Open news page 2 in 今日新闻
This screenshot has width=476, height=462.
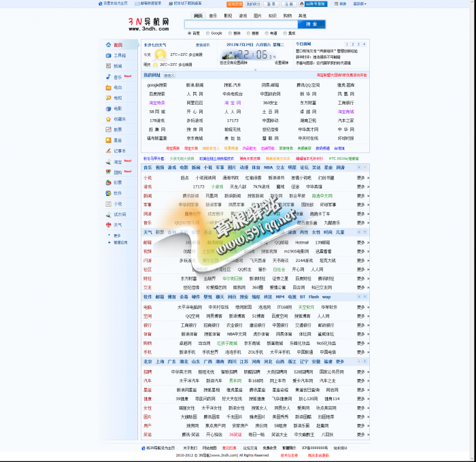[x=352, y=44]
